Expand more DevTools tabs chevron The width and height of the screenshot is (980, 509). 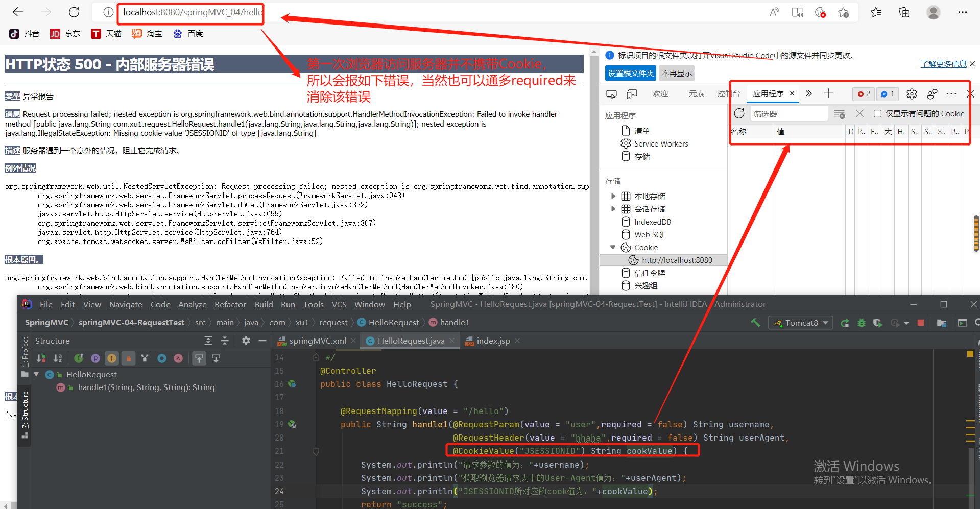(808, 93)
